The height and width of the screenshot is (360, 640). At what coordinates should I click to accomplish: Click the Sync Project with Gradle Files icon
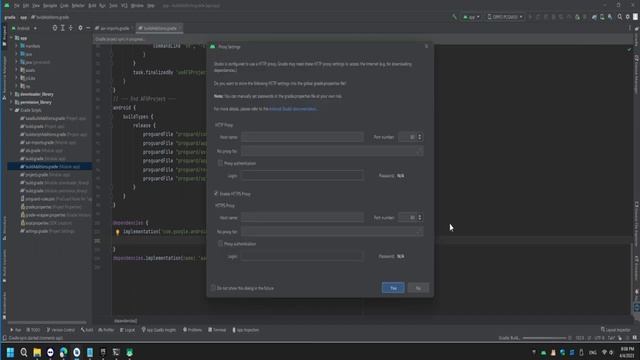point(594,17)
